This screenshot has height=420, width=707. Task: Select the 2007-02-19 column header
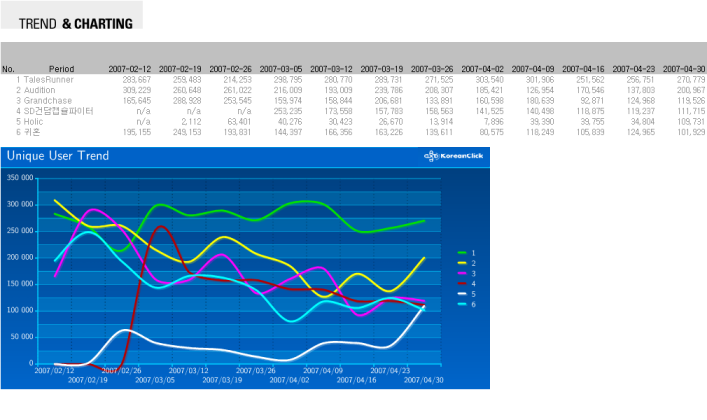coord(180,69)
